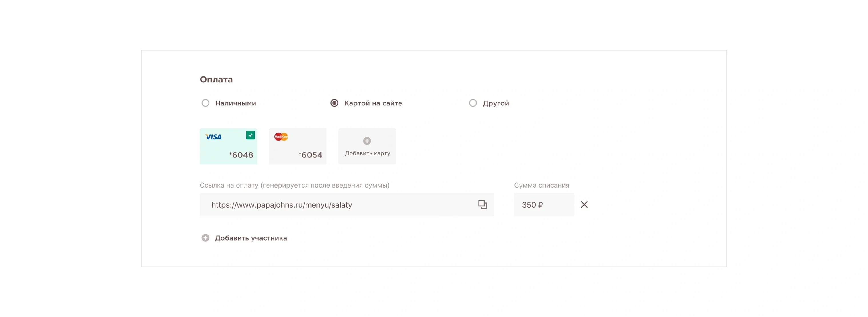Click the Сумма списания label
The height and width of the screenshot is (317, 868).
pyautogui.click(x=542, y=185)
